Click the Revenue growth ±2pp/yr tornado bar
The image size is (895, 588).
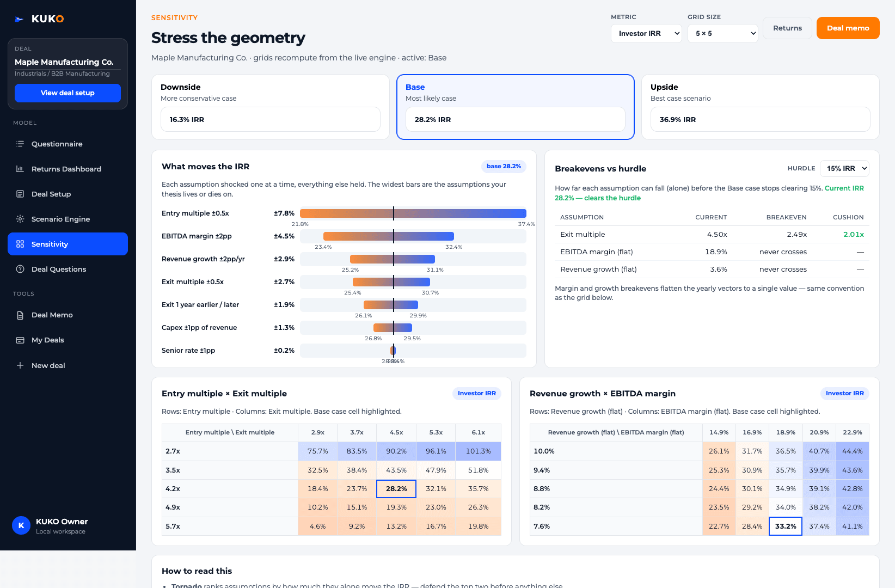coord(393,259)
